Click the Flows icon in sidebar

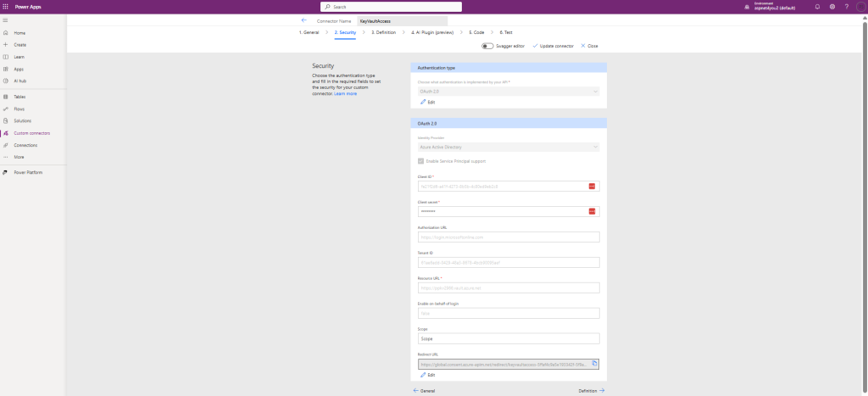point(6,109)
